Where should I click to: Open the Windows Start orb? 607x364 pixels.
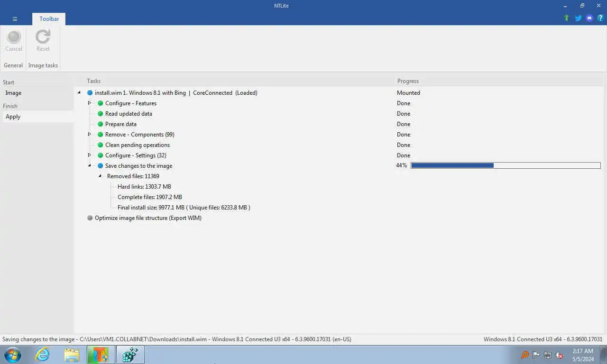point(13,355)
